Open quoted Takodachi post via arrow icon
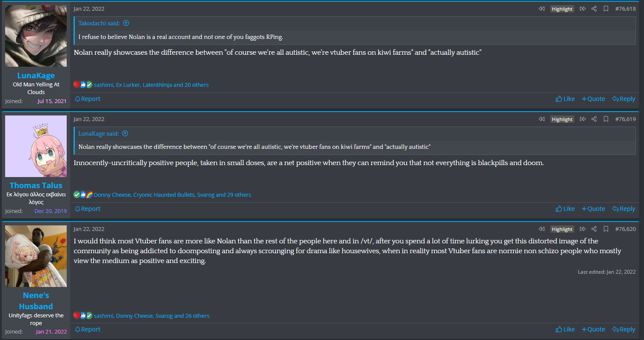644x340 pixels. [126, 24]
